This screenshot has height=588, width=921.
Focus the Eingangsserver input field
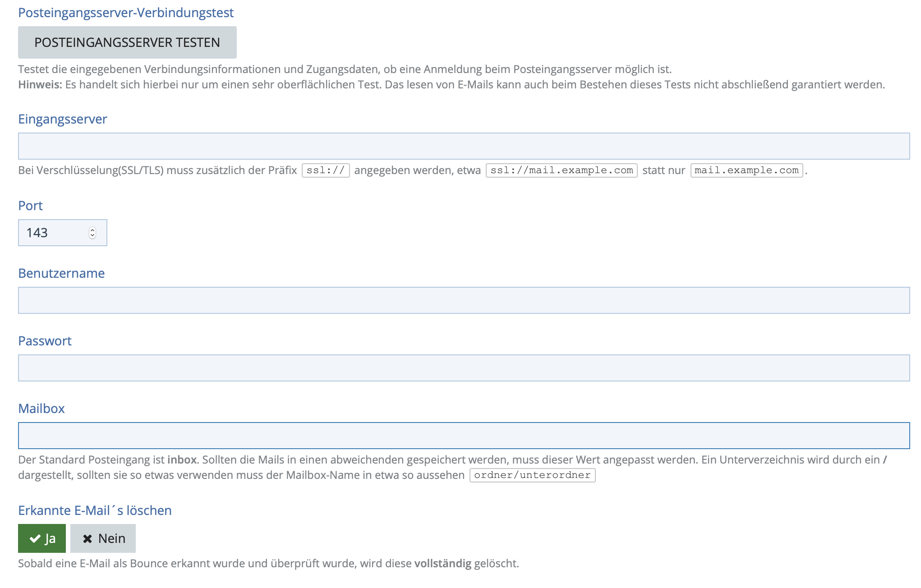[x=464, y=146]
